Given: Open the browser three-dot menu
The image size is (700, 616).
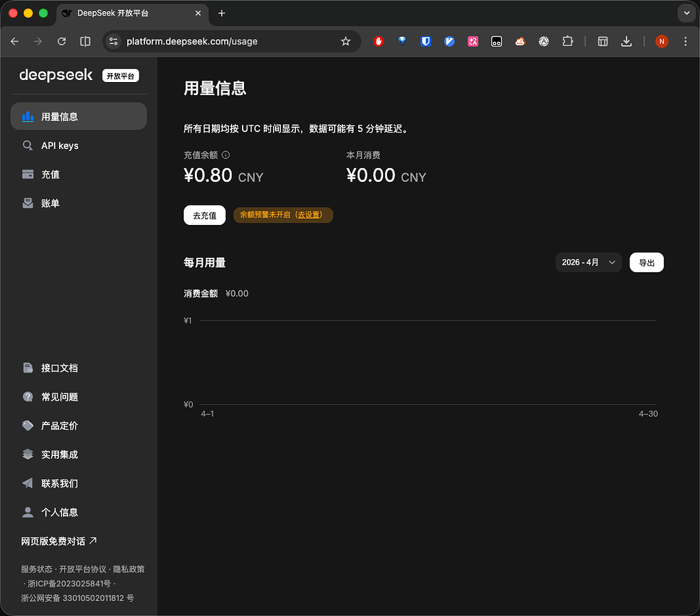Looking at the screenshot, I should tap(685, 42).
